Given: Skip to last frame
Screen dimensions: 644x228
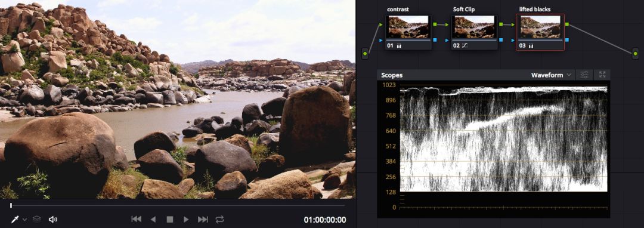Looking at the screenshot, I should (203, 220).
